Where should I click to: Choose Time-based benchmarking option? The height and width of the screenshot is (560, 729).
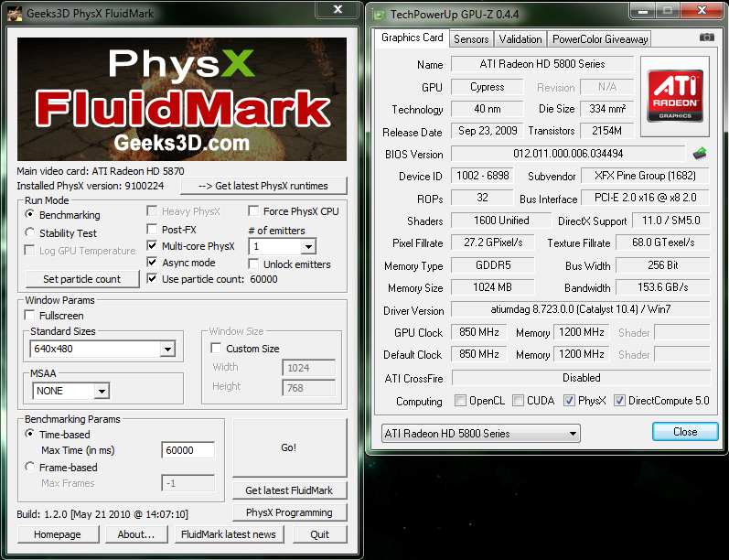pos(30,434)
